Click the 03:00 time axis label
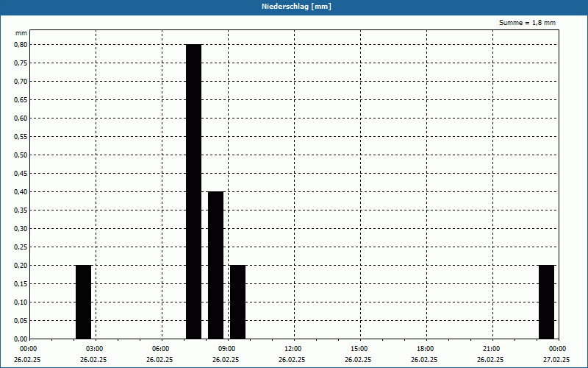The height and width of the screenshot is (368, 588). pos(94,349)
